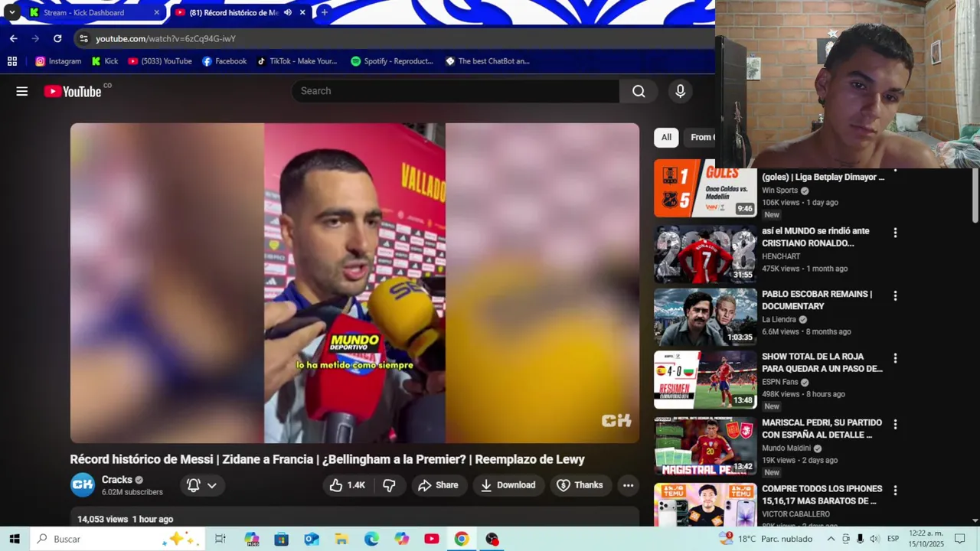Open Windows Start menu
Screen dimensions: 980x551
coord(15,539)
